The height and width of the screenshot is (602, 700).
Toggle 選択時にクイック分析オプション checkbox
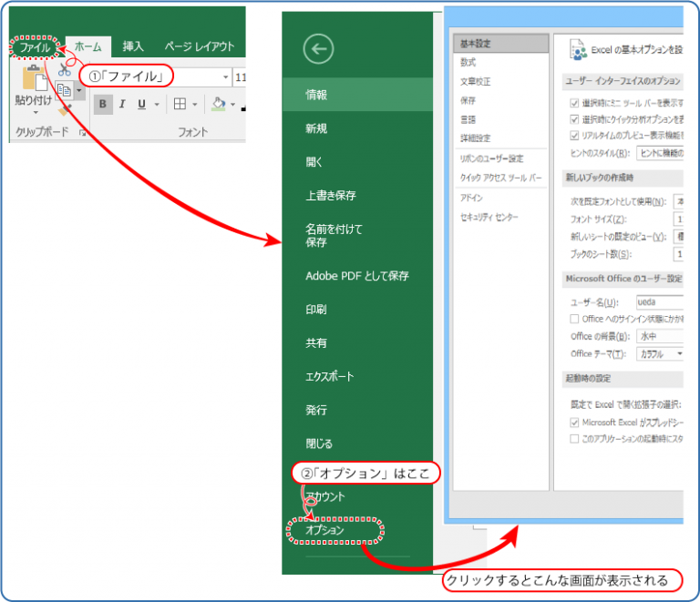click(574, 119)
